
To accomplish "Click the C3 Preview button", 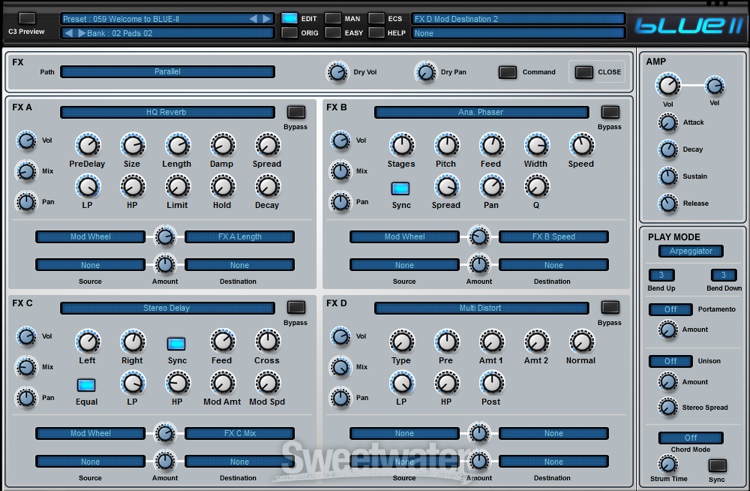I will point(27,18).
